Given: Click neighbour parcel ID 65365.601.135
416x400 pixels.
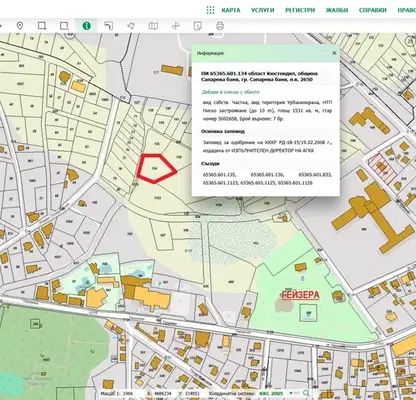Looking at the screenshot, I should coord(219,174).
